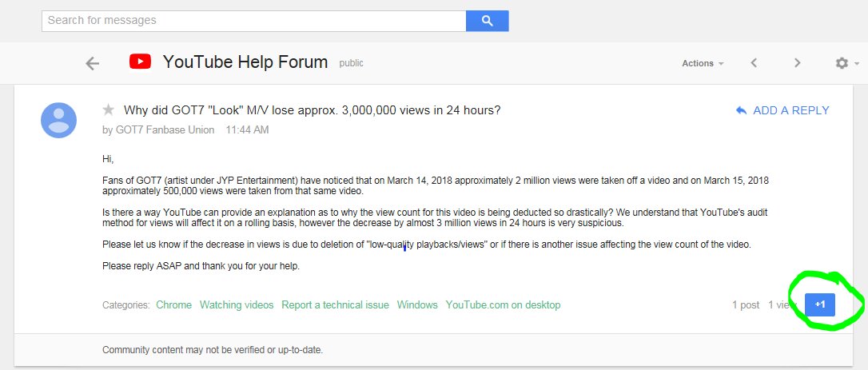Open YouTube.com on desktop category
Image resolution: width=868 pixels, height=370 pixels.
pyautogui.click(x=504, y=305)
